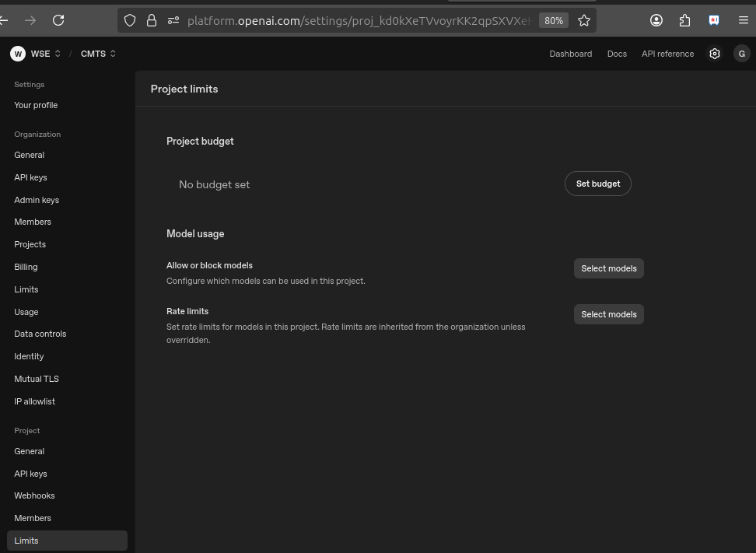Expand the CMTS project switcher
Screen dimensions: 756x553
tap(98, 54)
